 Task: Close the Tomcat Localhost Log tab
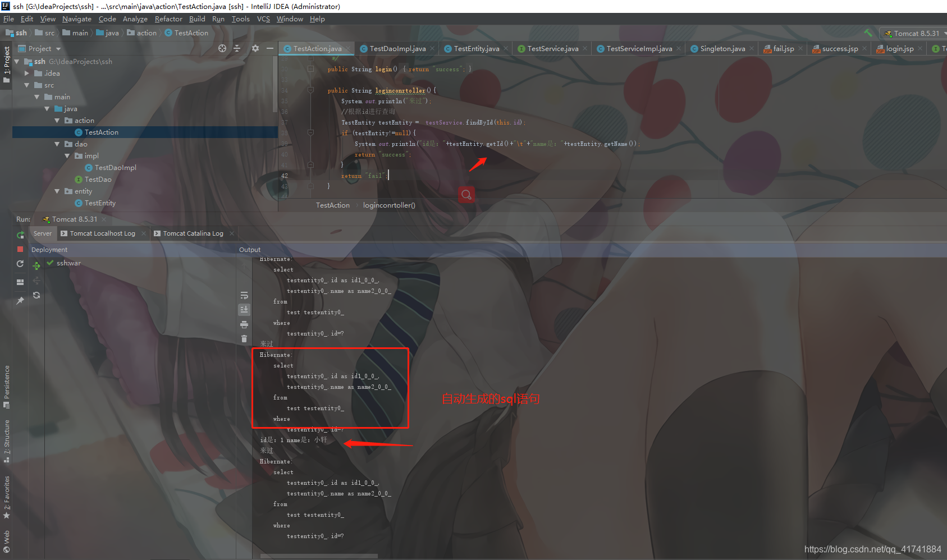[x=144, y=233]
